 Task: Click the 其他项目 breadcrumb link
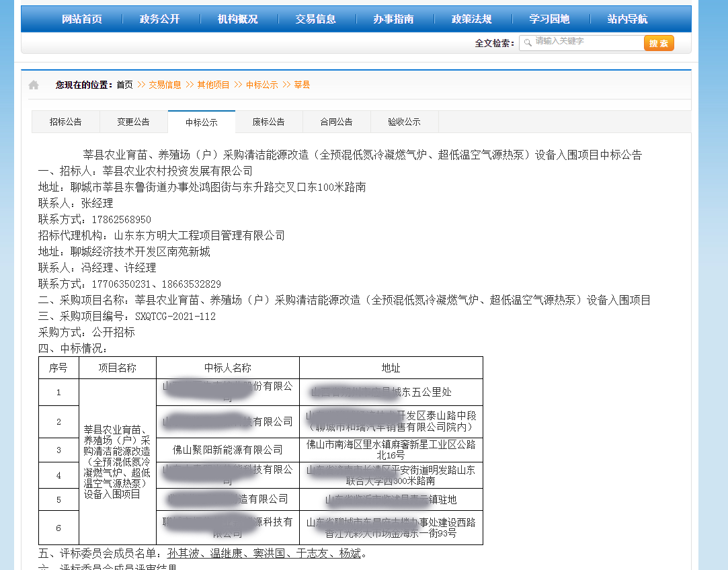tap(213, 85)
